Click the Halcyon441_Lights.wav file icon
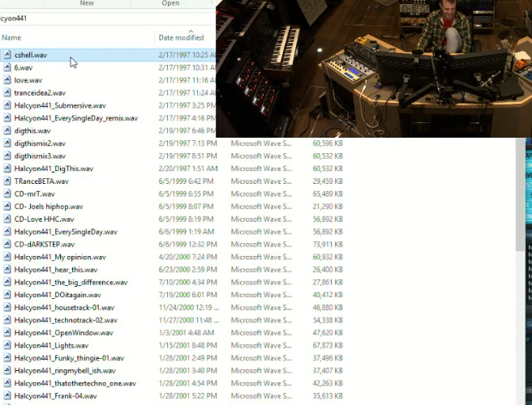This screenshot has width=532, height=405. click(7, 345)
